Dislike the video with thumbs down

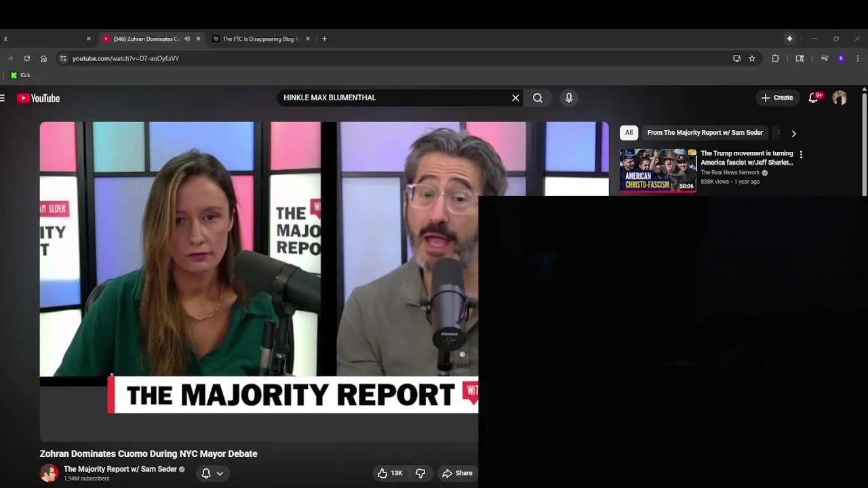pyautogui.click(x=420, y=473)
